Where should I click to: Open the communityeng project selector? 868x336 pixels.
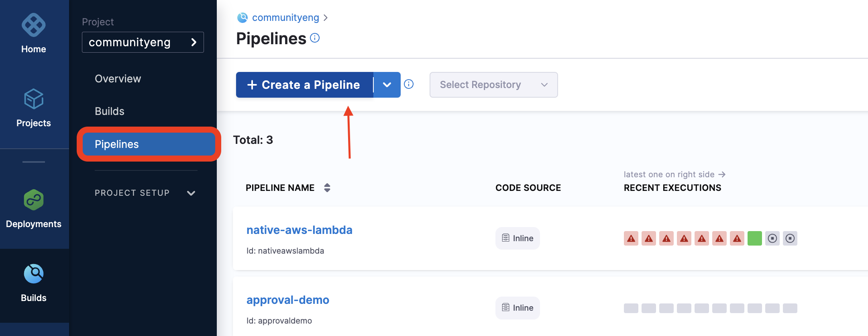[143, 42]
